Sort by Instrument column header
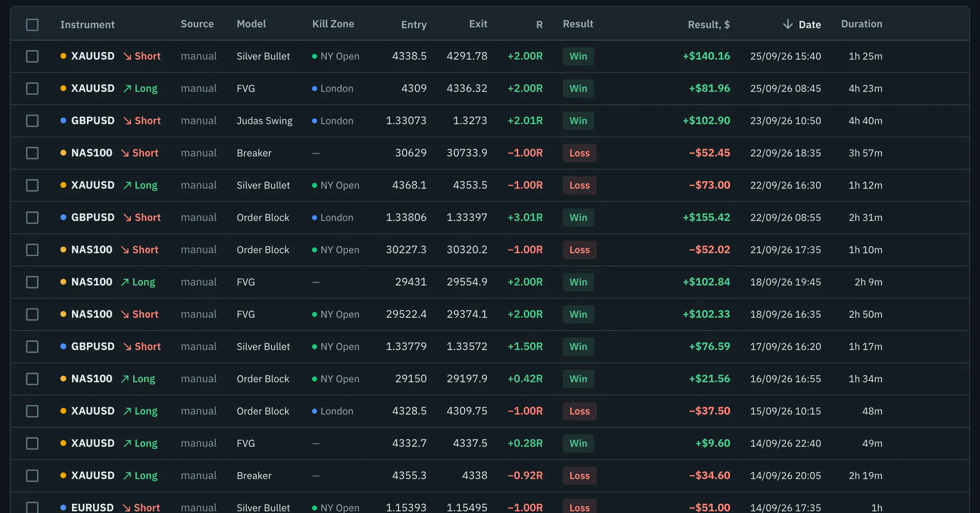 88,24
